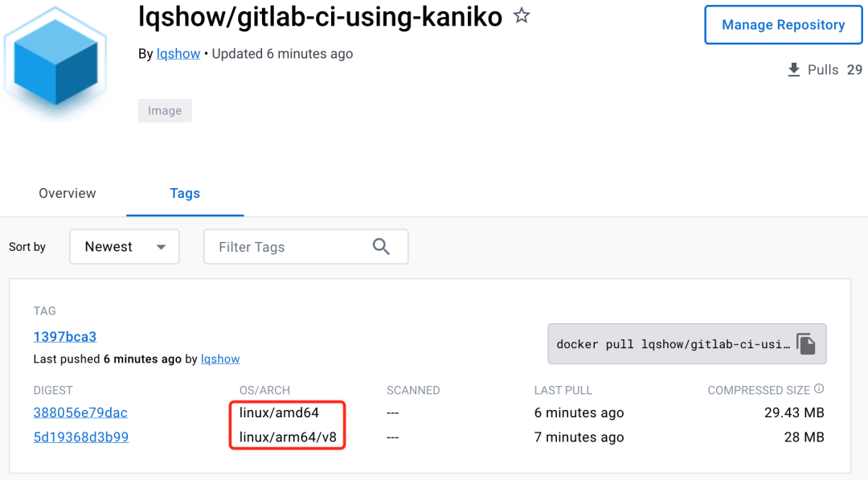
Task: Select the Tags tab
Action: (x=185, y=193)
